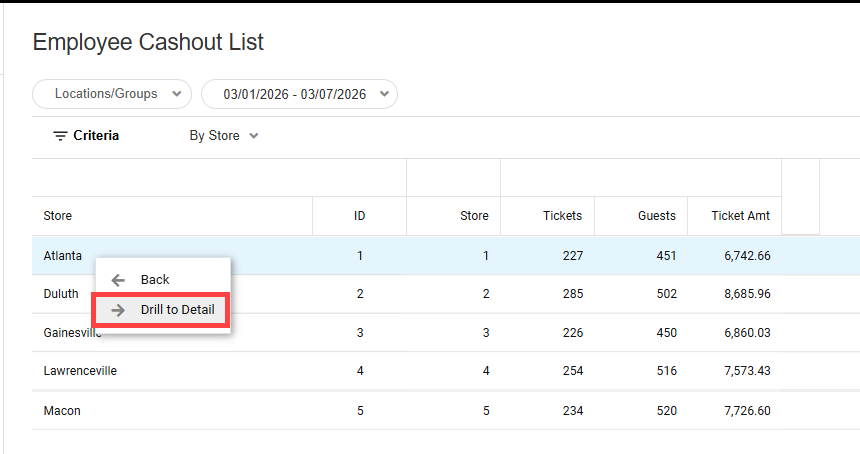Click the Criteria filter icon
Screen dimensions: 860x454
(60, 136)
